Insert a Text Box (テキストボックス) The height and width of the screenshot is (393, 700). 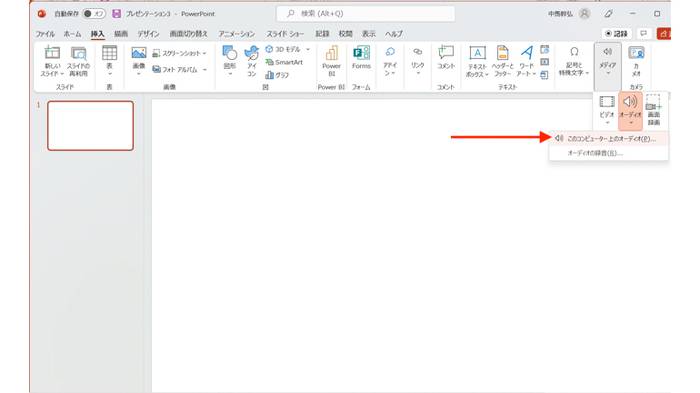(x=477, y=61)
